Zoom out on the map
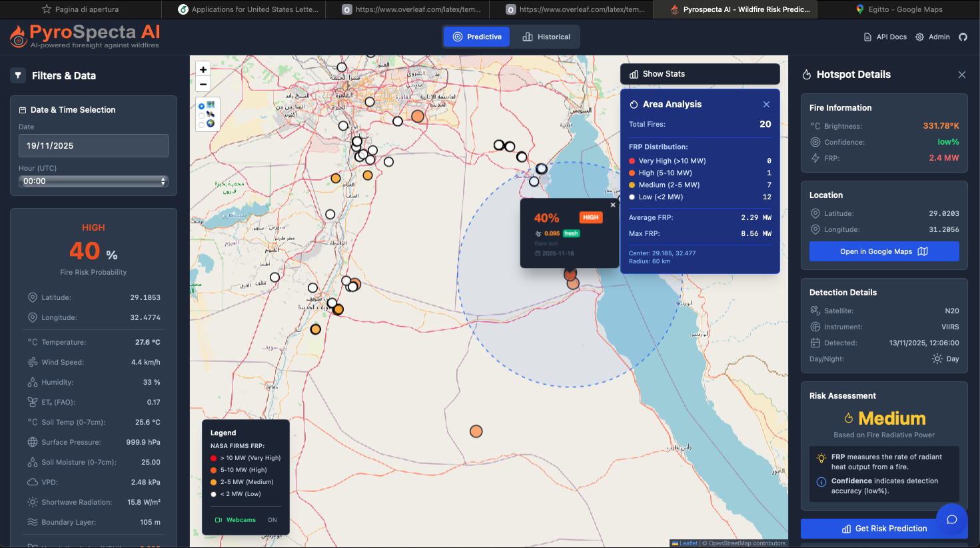 [203, 84]
